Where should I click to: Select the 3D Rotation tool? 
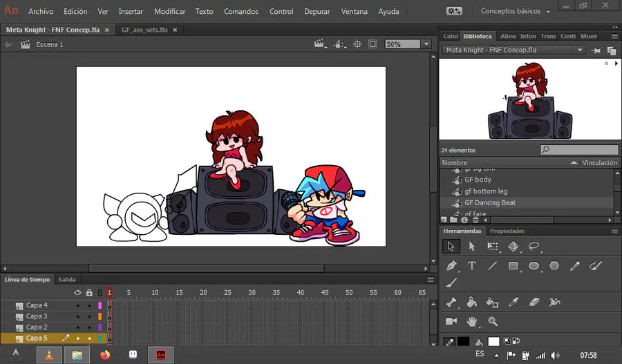click(513, 246)
